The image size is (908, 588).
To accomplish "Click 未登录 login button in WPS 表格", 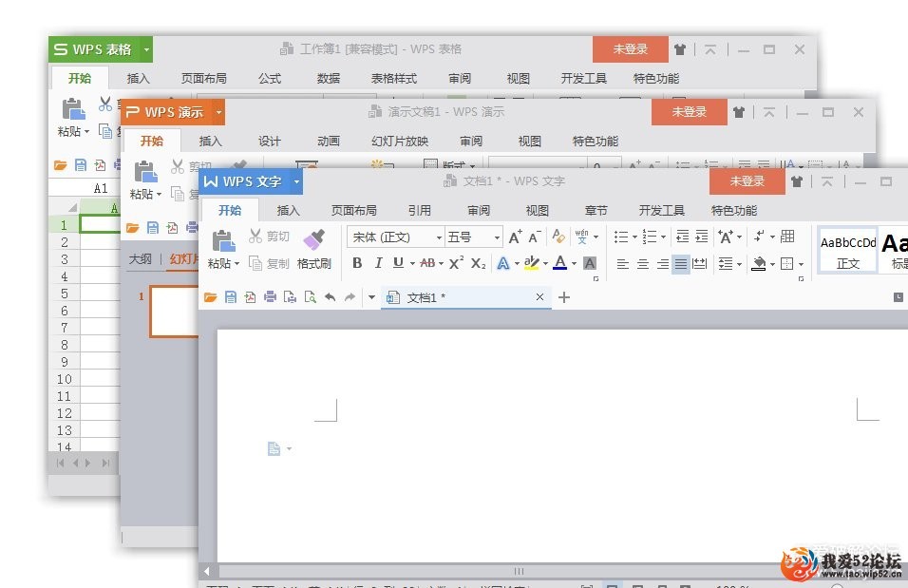I will tap(631, 49).
